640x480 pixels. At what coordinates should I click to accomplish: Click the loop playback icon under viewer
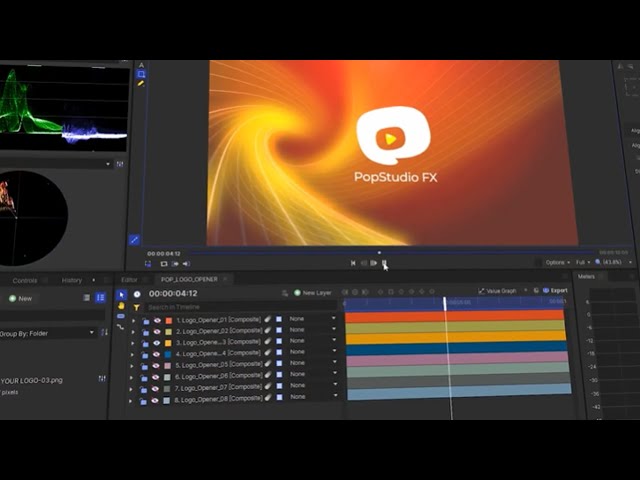(x=164, y=264)
